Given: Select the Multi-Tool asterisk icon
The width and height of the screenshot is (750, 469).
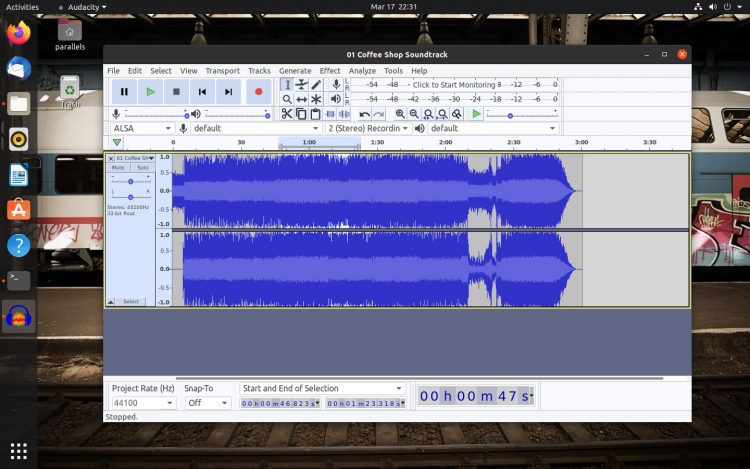Looking at the screenshot, I should point(316,99).
